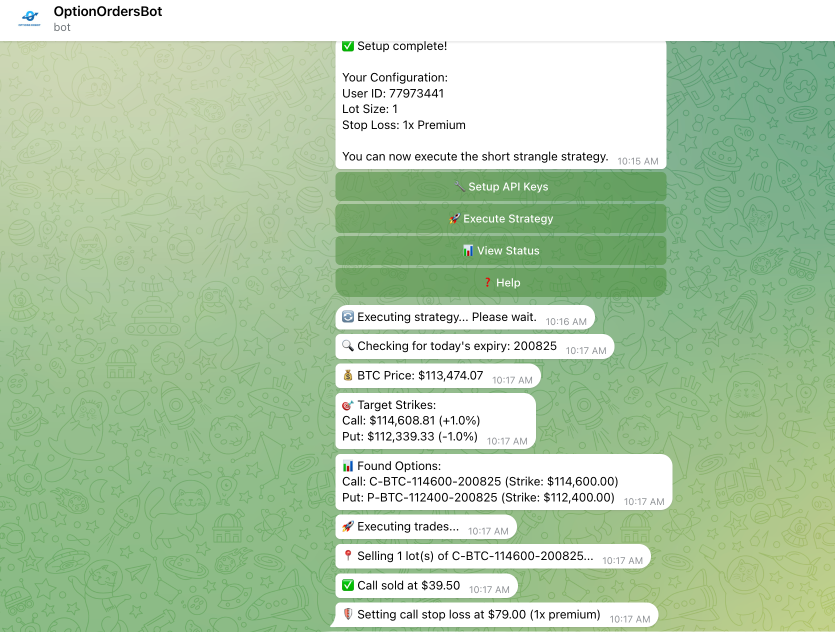Click the OptionOrdersBot chat title
The image size is (835, 632).
tap(108, 12)
